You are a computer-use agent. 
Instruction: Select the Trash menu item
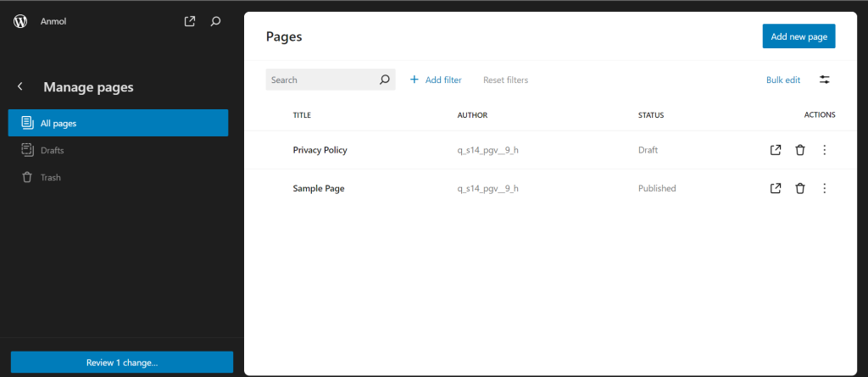click(x=118, y=178)
